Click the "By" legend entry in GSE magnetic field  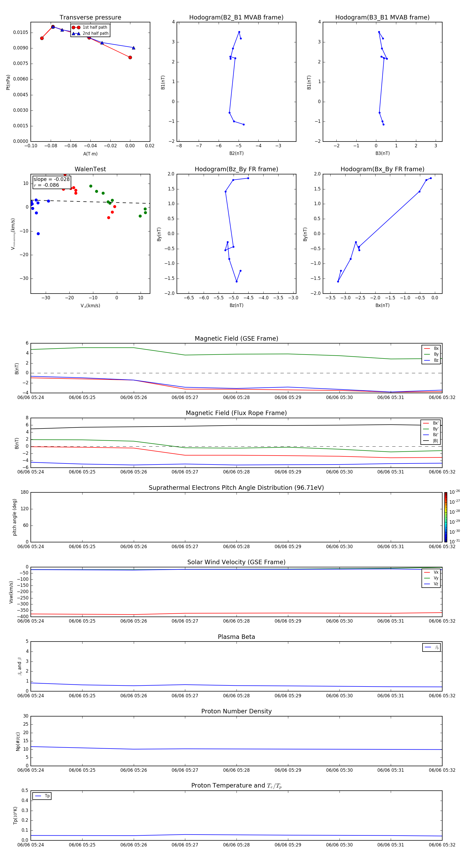coord(431,355)
